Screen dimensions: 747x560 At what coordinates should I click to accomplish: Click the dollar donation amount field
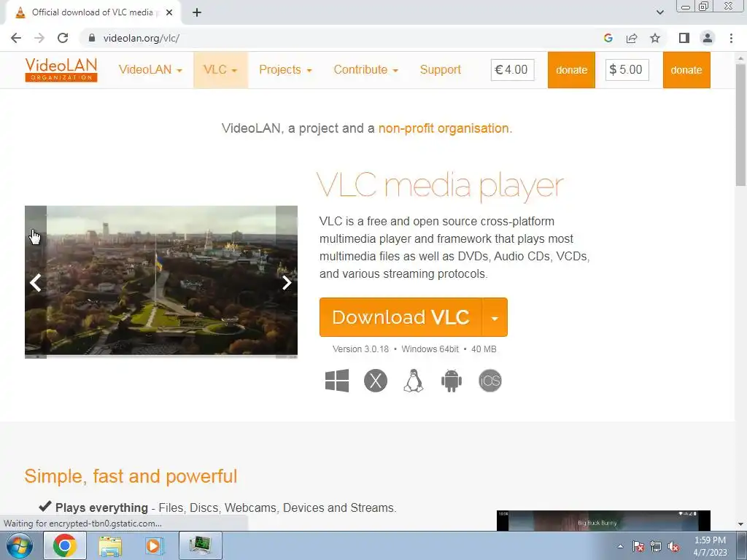(627, 70)
